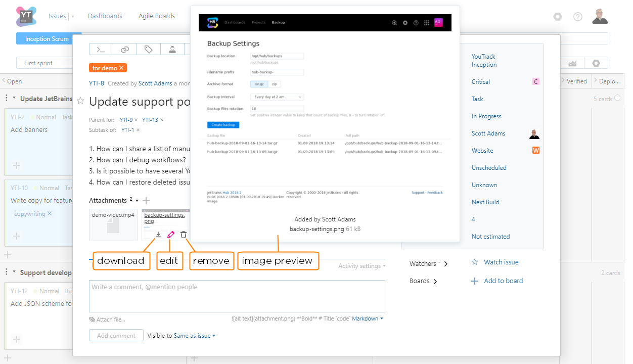Add a new attachment with plus icon
Screen dimensions: 633x364
click(x=146, y=201)
